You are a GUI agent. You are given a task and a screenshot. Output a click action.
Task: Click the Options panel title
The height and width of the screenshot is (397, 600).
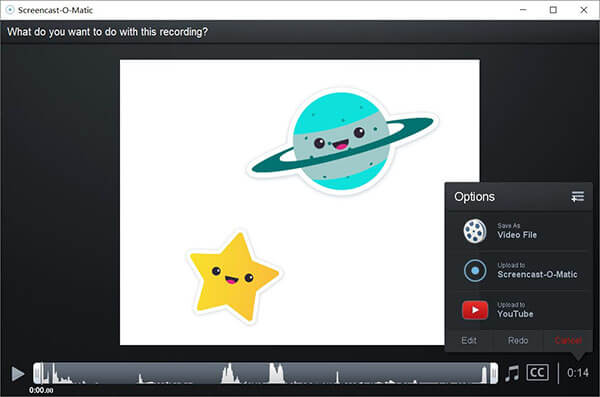tap(474, 197)
